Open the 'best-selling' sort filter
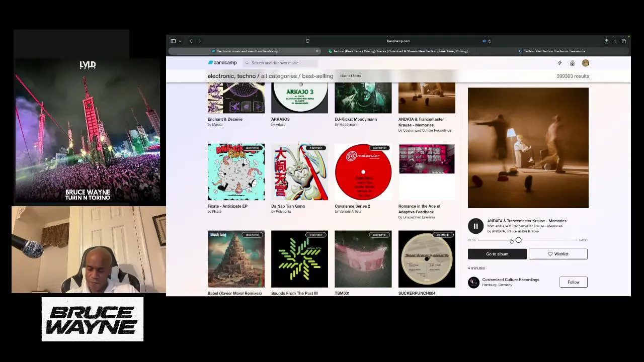 pyautogui.click(x=317, y=76)
